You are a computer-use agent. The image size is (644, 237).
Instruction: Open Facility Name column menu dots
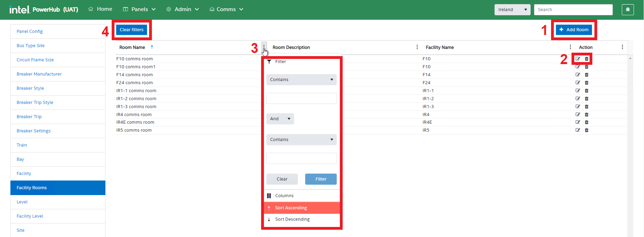570,47
